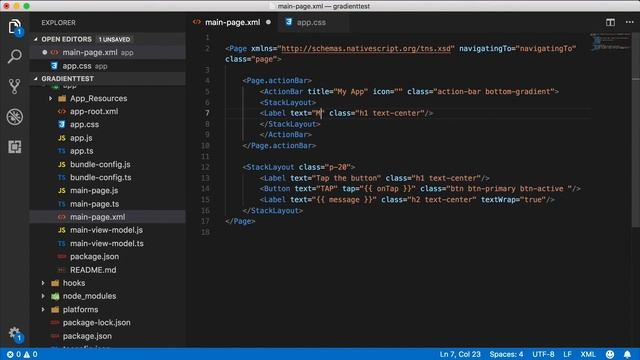The image size is (640, 360).
Task: Change encoding via UTF-8 status item
Action: click(543, 354)
